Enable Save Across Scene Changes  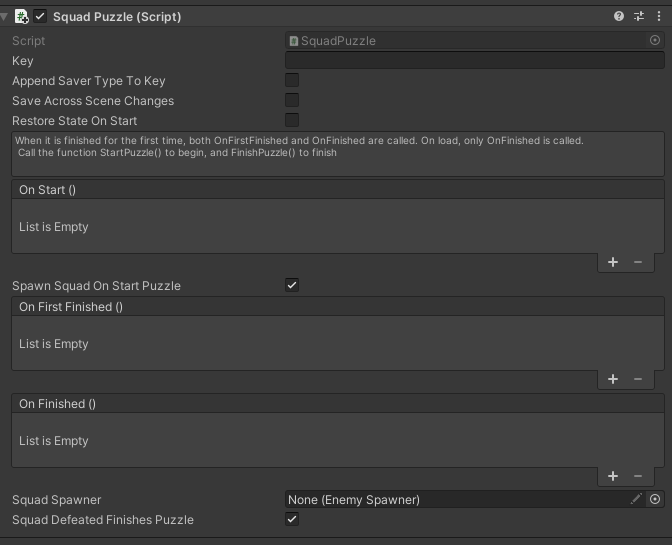point(292,100)
